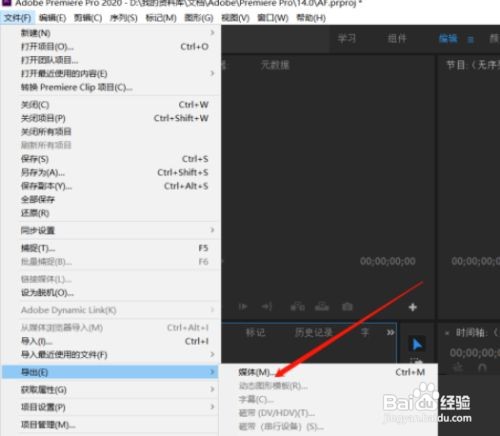Open the 编辑(E) menu
Viewport: 500px width, 436px height.
[52, 18]
